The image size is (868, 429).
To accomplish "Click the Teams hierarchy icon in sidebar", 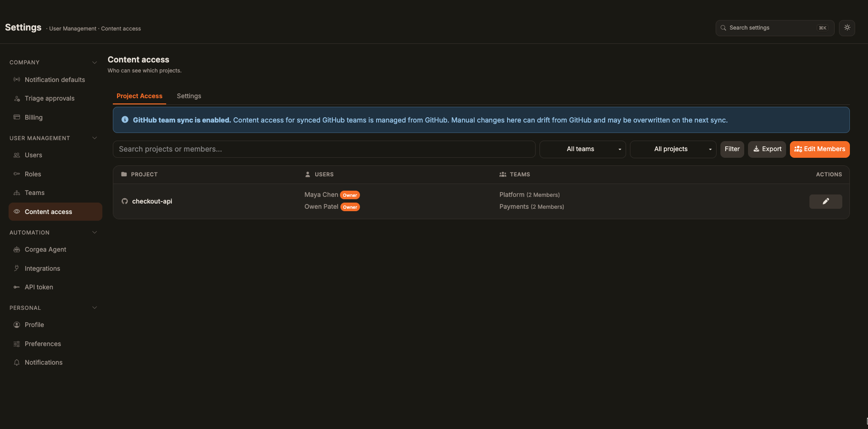I will (x=17, y=193).
